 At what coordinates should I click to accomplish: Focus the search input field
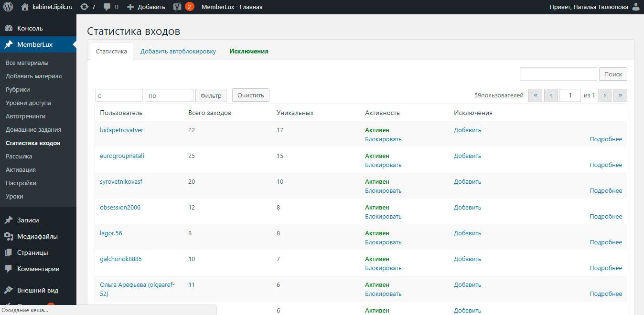point(558,74)
